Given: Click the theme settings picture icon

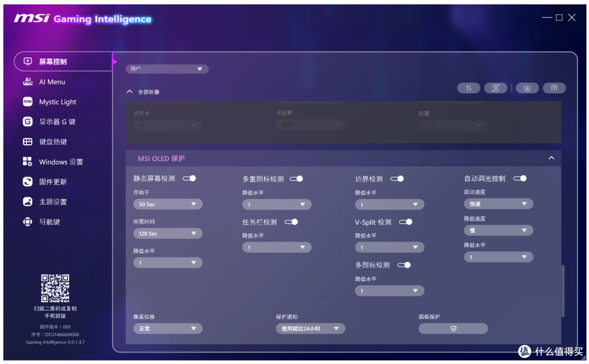Looking at the screenshot, I should pos(27,202).
